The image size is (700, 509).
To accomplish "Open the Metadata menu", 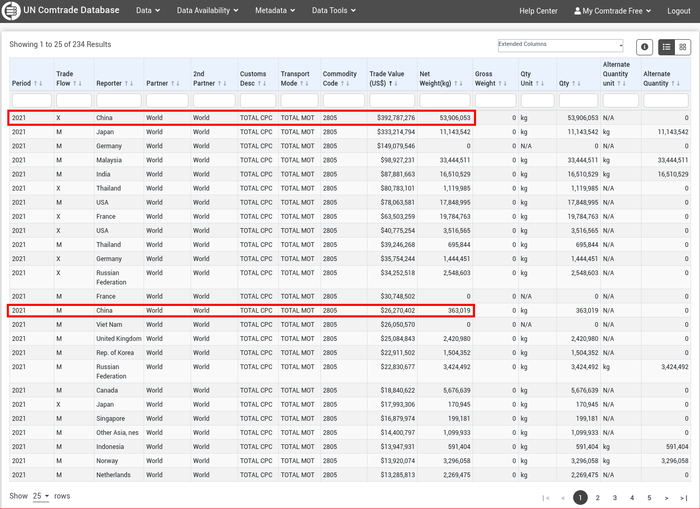I will click(272, 10).
